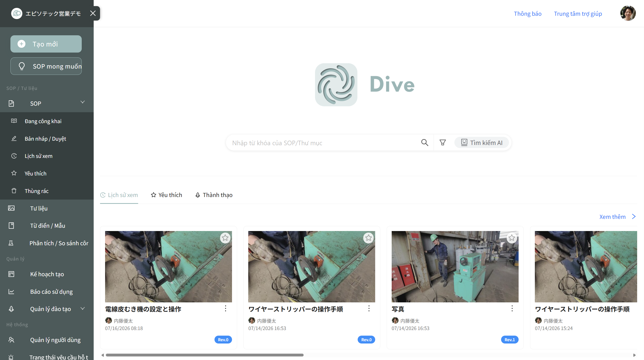Click the image icon beside Tư liệu
The width and height of the screenshot is (644, 360).
click(11, 208)
